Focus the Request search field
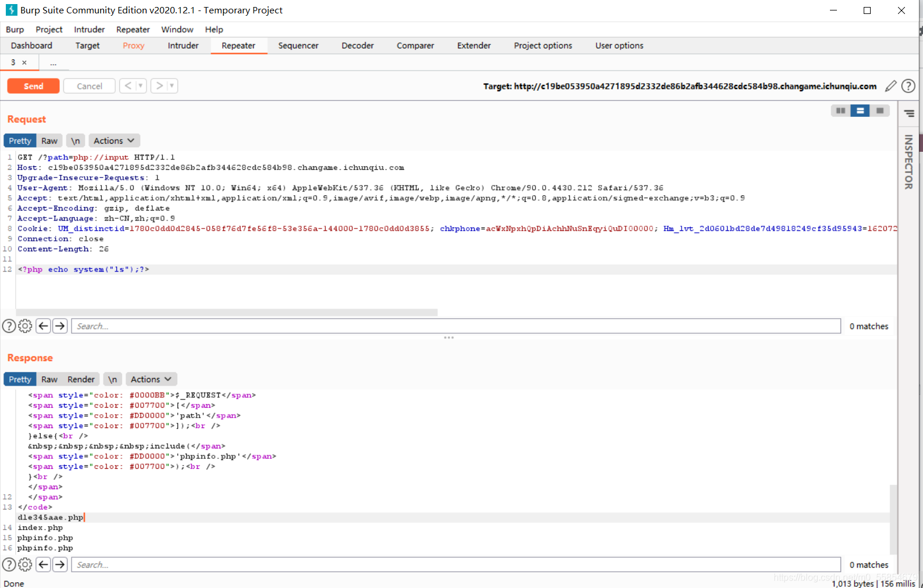Image resolution: width=923 pixels, height=588 pixels. coord(456,326)
